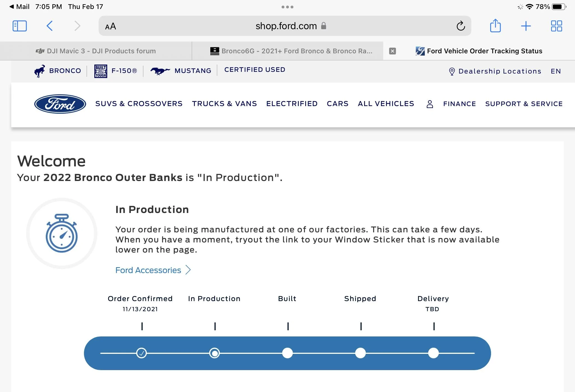Click Delivery progress marker dot
Screen dimensions: 575x392
(x=433, y=353)
